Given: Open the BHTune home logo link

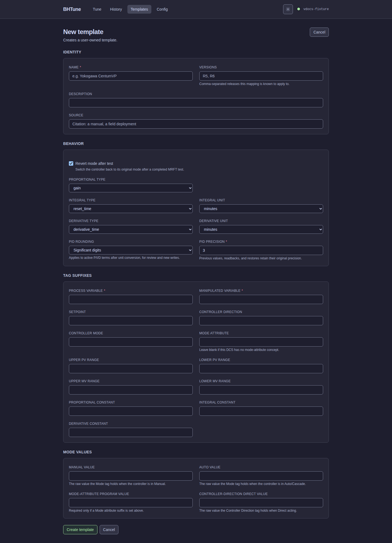Looking at the screenshot, I should tap(72, 9).
